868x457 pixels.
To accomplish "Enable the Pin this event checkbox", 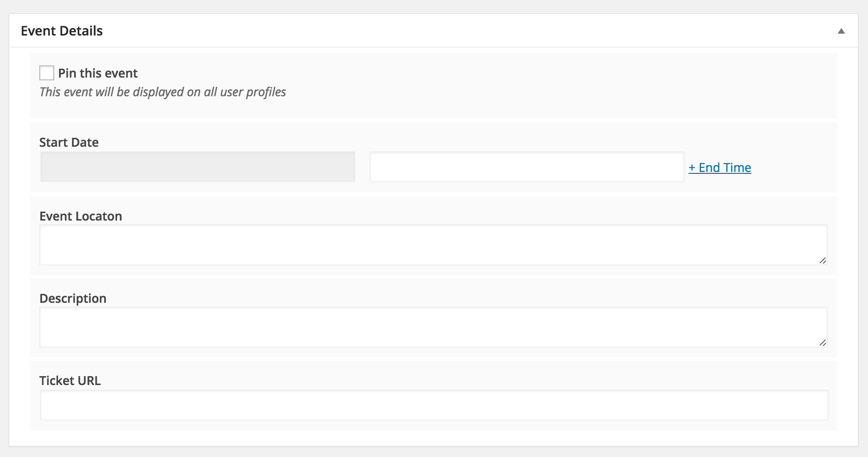I will [x=47, y=73].
